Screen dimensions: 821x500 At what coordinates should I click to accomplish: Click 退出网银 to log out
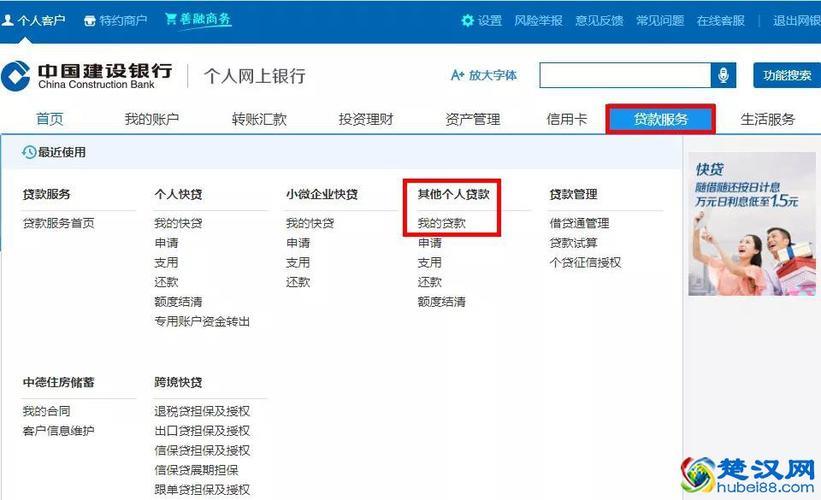tap(797, 21)
